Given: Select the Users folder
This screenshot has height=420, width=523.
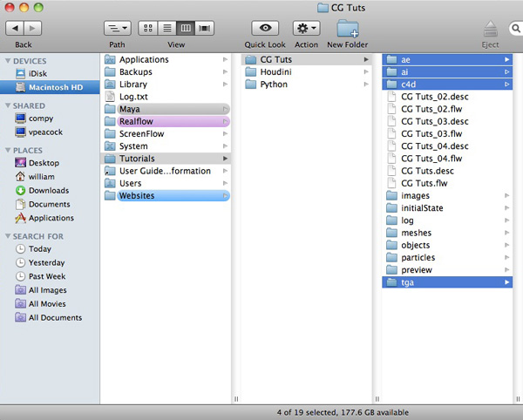Looking at the screenshot, I should click(166, 183).
